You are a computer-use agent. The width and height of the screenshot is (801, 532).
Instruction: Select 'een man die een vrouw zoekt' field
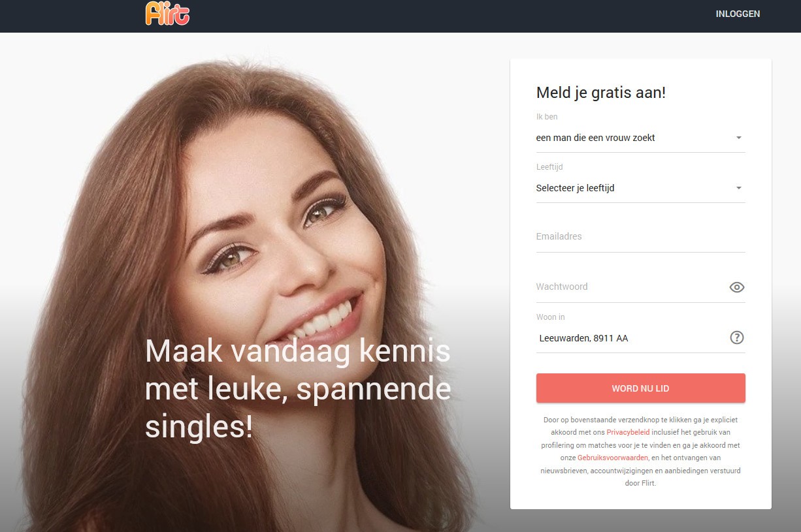point(640,138)
